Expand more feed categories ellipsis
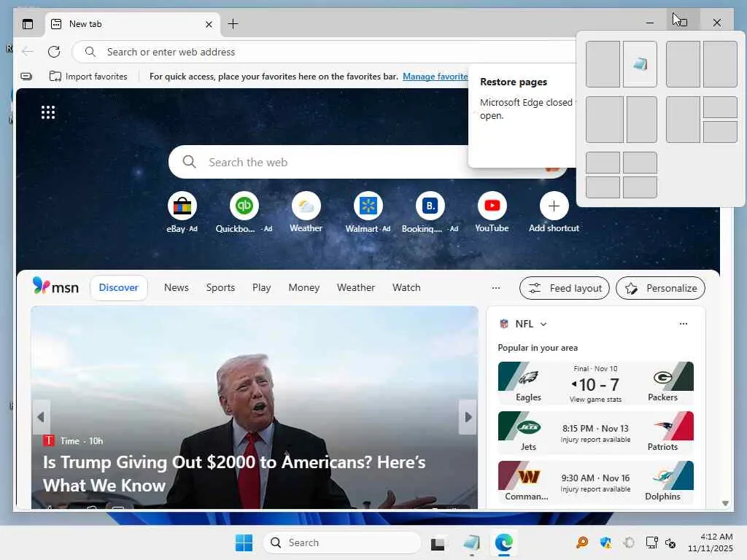 [496, 287]
